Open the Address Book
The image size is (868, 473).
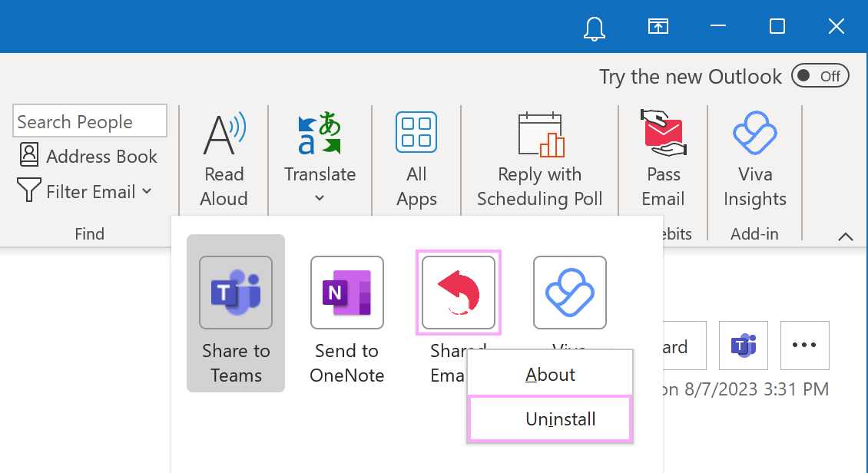pyautogui.click(x=88, y=156)
